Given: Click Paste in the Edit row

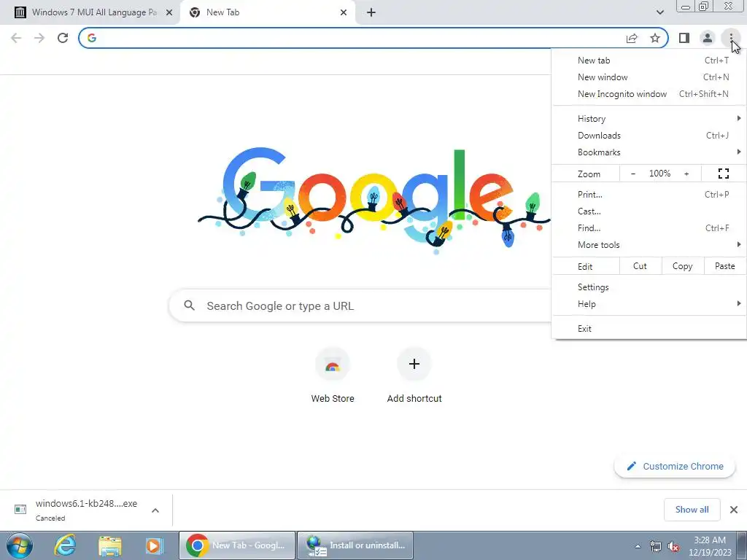Looking at the screenshot, I should pyautogui.click(x=724, y=266).
